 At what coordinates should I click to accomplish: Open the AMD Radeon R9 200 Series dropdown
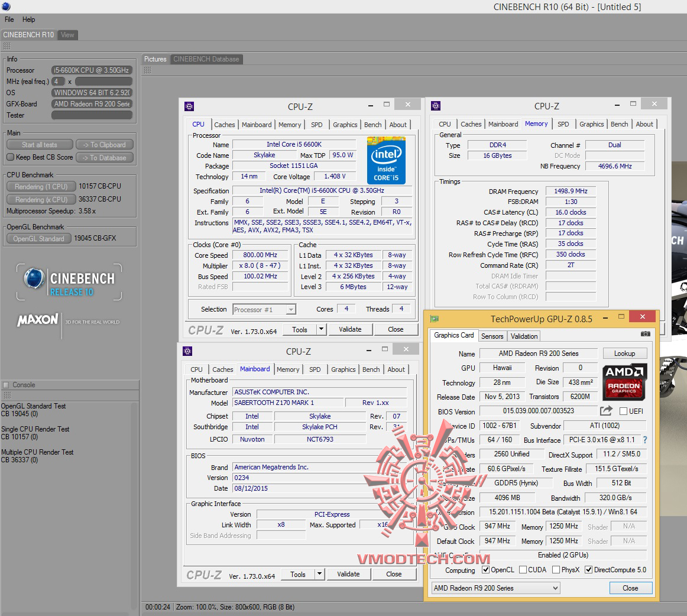point(495,588)
